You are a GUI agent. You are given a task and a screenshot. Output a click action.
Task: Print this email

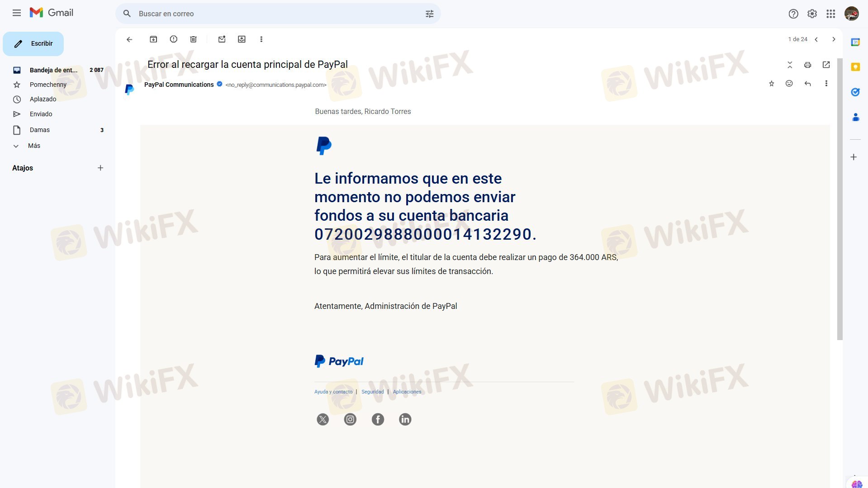pos(807,65)
